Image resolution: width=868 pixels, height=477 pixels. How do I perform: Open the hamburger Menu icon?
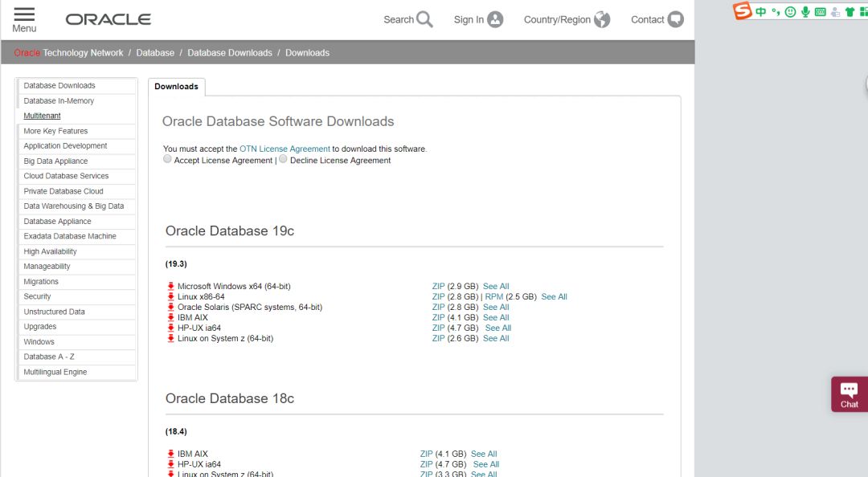24,14
